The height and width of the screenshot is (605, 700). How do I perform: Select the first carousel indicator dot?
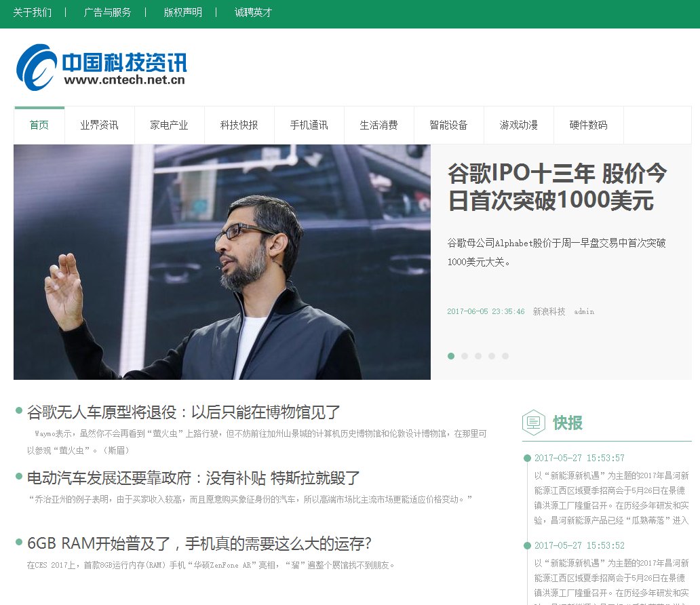pos(451,356)
